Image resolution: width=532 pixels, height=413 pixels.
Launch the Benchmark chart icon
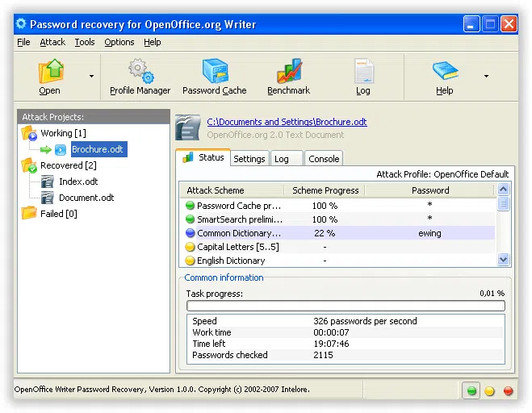pos(289,71)
